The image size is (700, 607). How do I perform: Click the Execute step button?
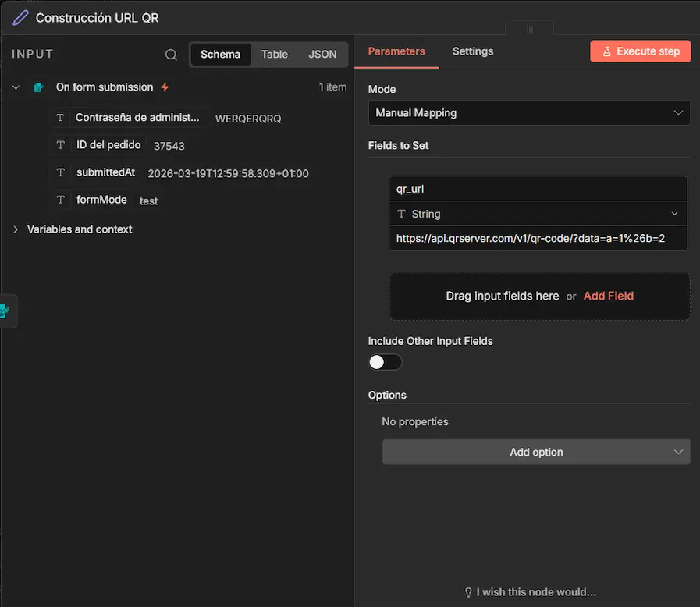[x=640, y=51]
